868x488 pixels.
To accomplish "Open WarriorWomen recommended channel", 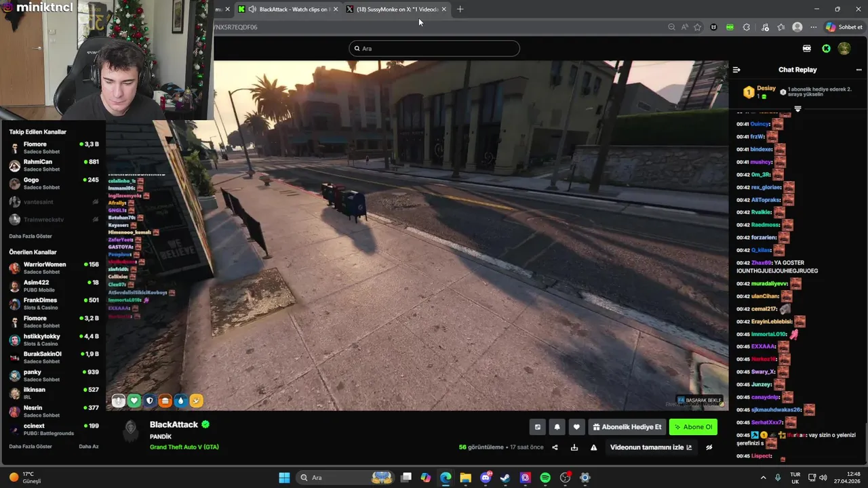I will pyautogui.click(x=54, y=268).
